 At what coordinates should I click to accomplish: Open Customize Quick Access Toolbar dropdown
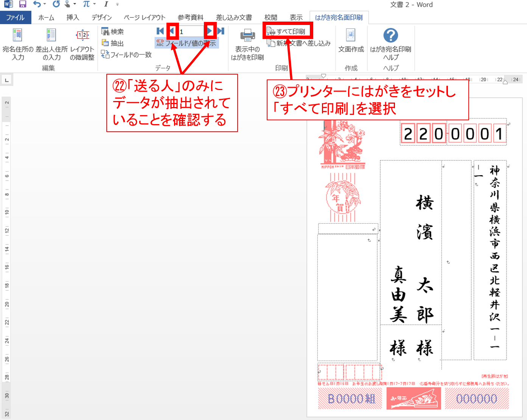[x=117, y=5]
